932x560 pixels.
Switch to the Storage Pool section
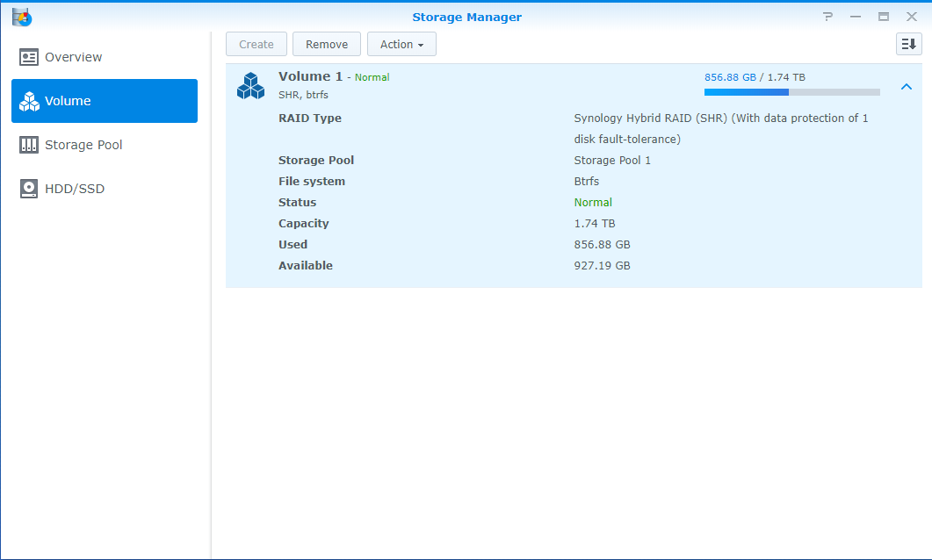click(81, 144)
